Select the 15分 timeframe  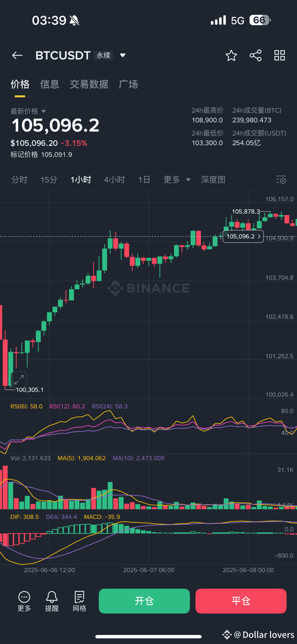click(49, 180)
